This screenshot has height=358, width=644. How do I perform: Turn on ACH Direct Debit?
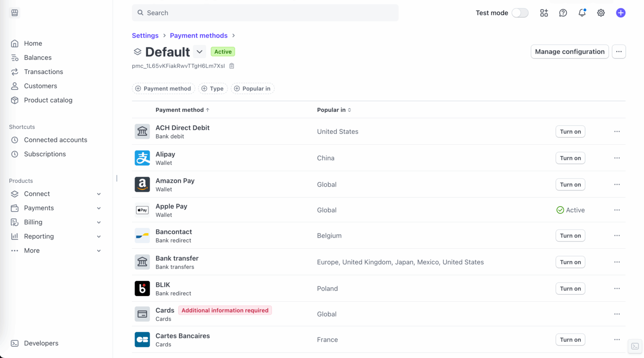click(x=570, y=131)
